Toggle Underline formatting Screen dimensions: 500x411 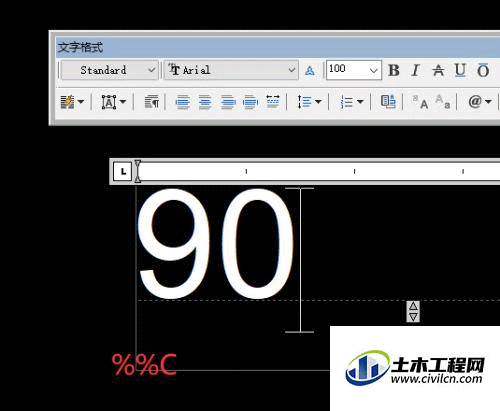460,70
